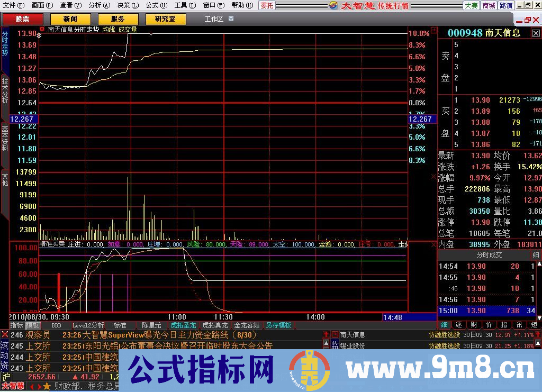Click the 研究室 button
The height and width of the screenshot is (392, 542).
165,19
